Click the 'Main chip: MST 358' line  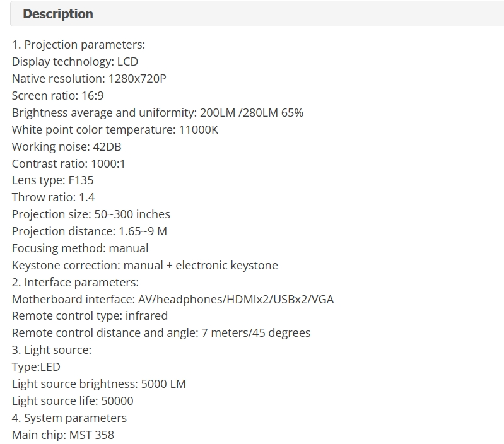click(x=63, y=435)
